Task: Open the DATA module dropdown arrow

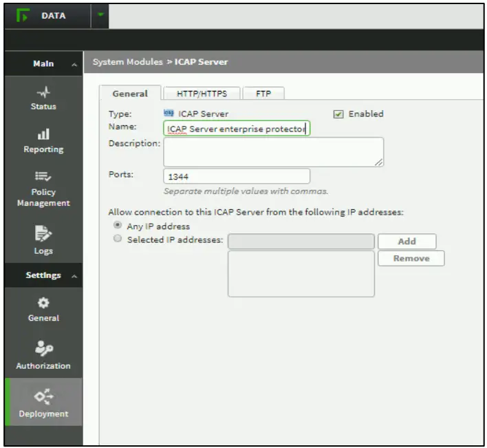Action: click(x=100, y=14)
